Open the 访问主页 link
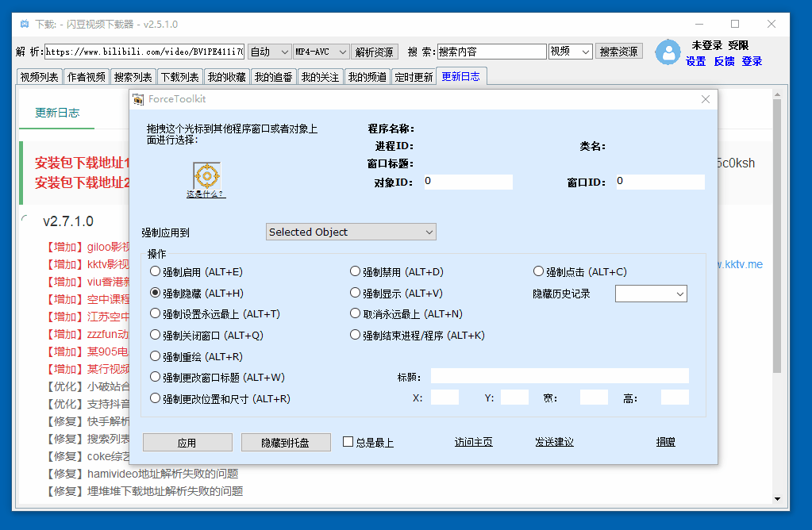Screen dimensions: 812x530 click(x=473, y=442)
